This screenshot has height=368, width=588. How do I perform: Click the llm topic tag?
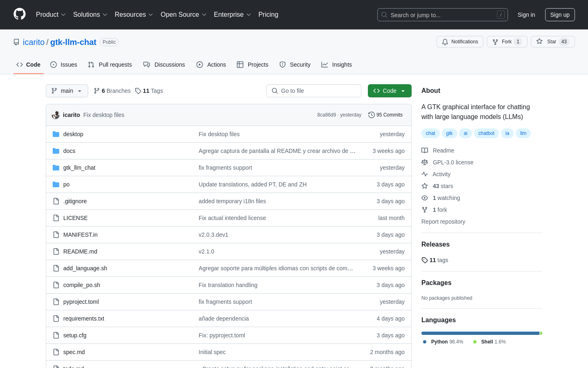coord(523,133)
